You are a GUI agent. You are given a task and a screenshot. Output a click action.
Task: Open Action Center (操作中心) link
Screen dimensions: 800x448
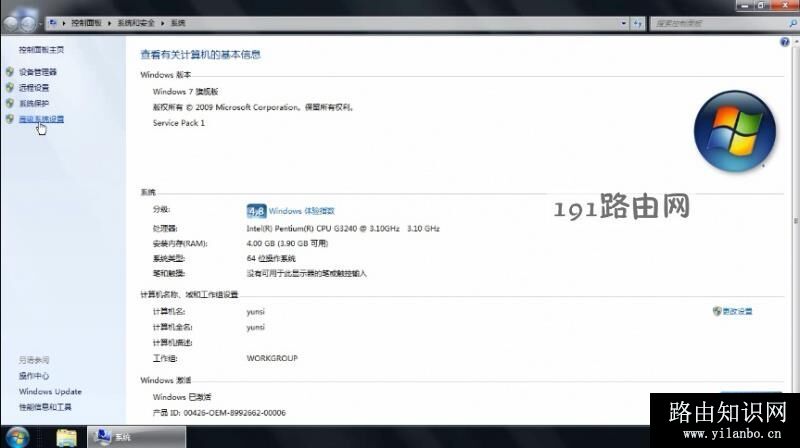coord(34,376)
